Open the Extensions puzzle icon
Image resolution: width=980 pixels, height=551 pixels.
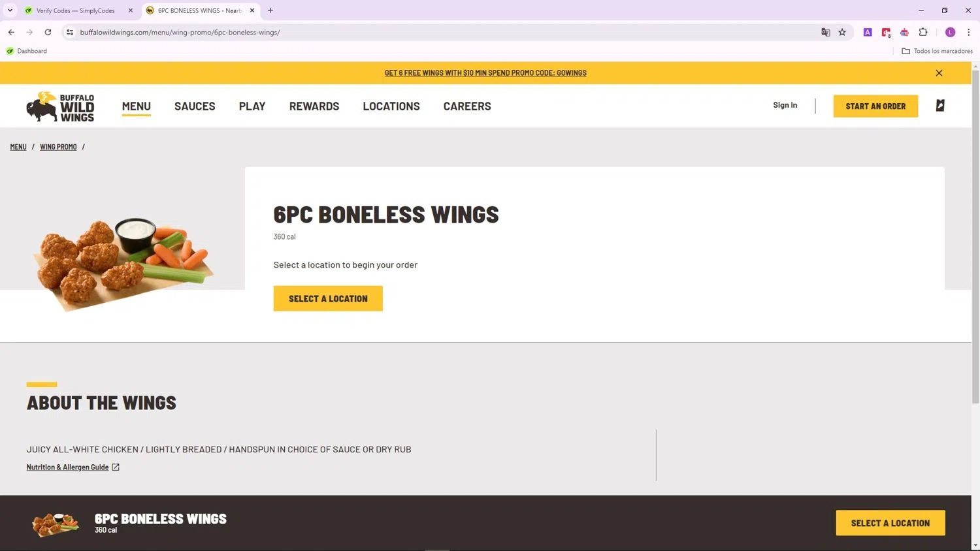coord(923,32)
